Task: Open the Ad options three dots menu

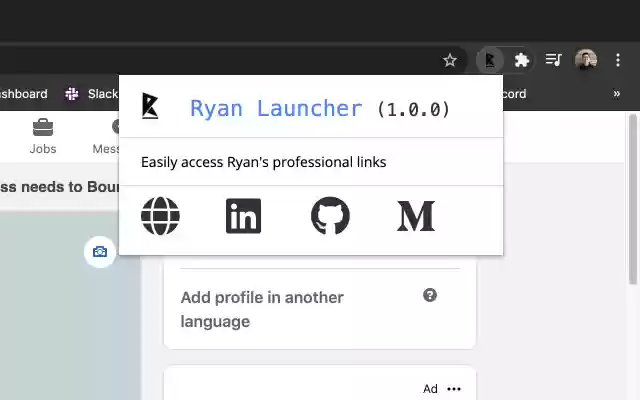Action: [x=454, y=389]
